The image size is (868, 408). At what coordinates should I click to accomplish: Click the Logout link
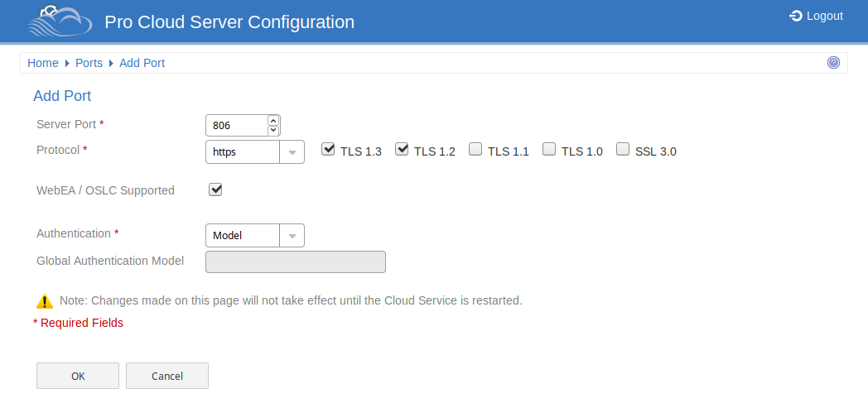pos(816,16)
